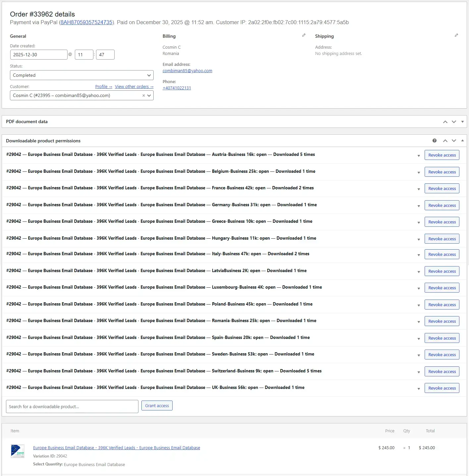469x476 pixels.
Task: Open the PayPal transaction ID link
Action: coord(86,23)
